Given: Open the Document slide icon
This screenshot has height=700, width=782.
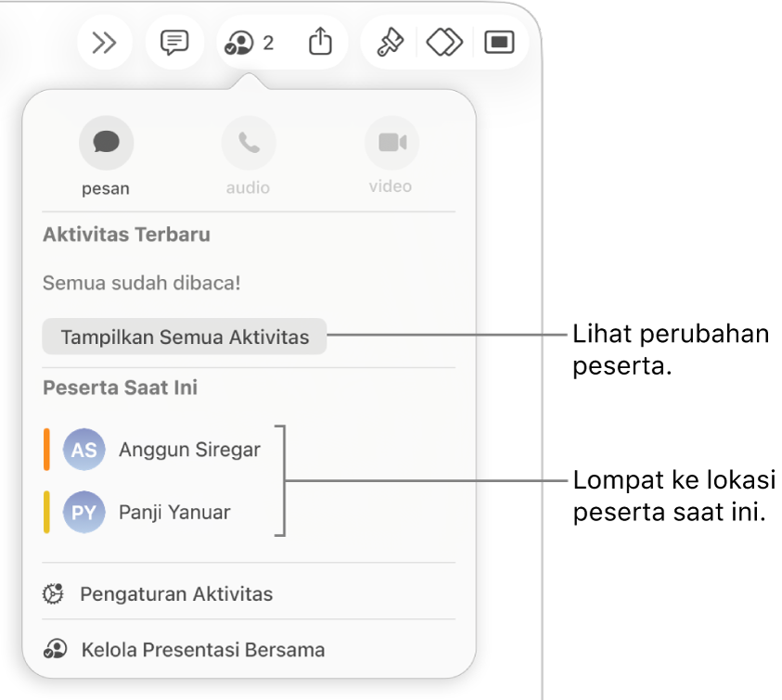Looking at the screenshot, I should [x=499, y=43].
